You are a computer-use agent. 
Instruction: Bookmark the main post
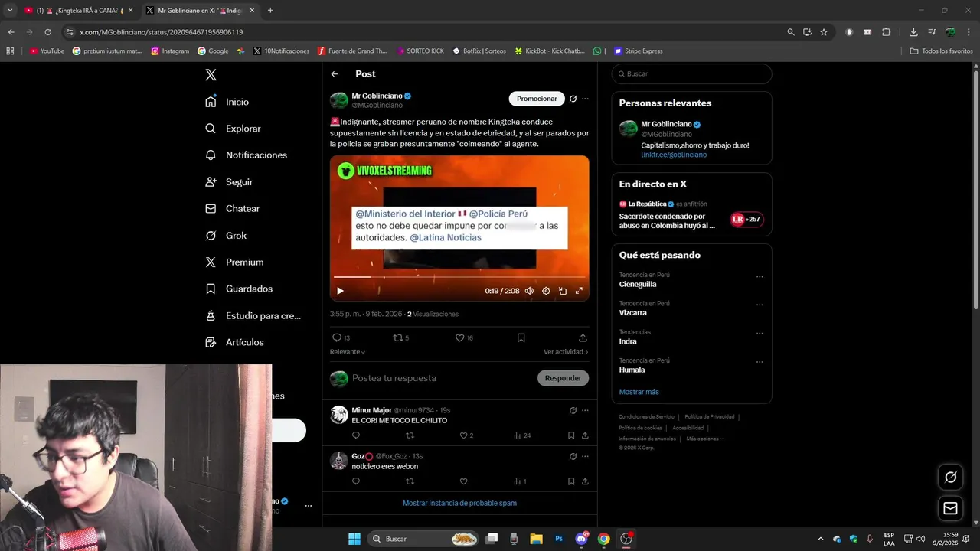tap(521, 337)
